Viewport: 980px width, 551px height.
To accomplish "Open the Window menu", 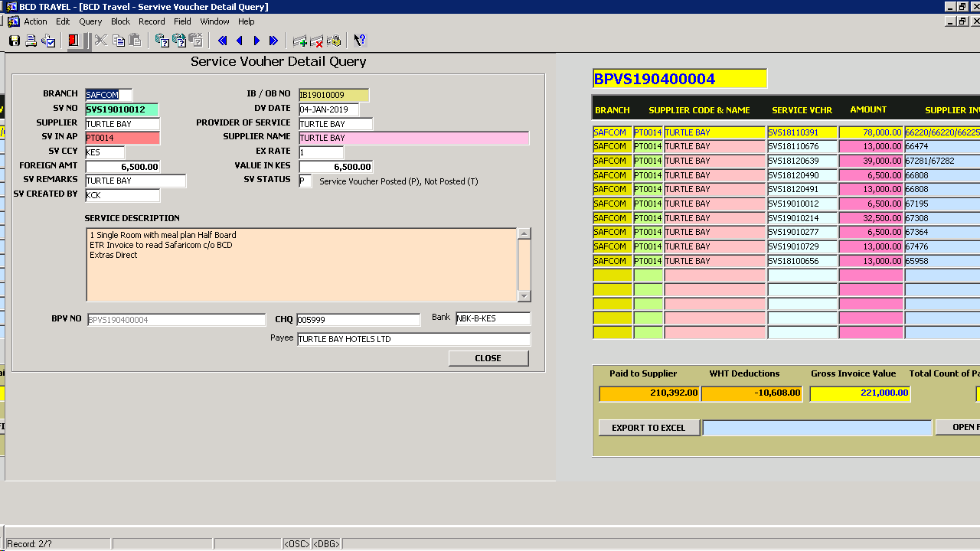I will (215, 21).
